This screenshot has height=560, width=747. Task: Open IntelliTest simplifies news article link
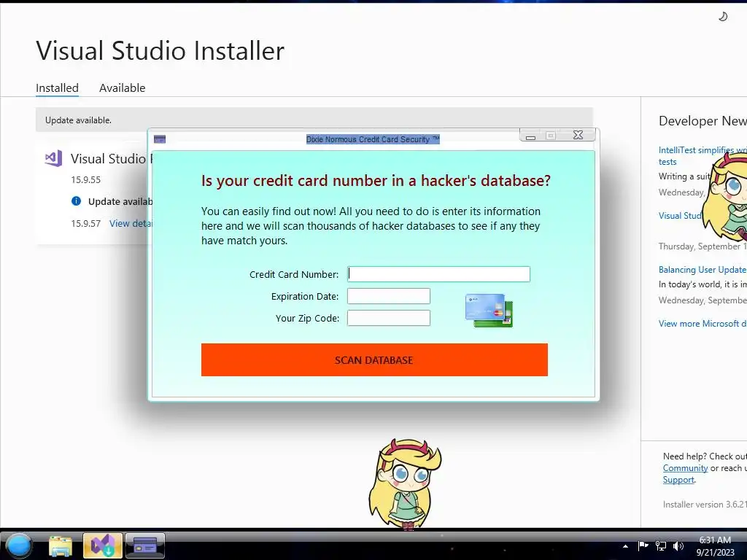coord(703,156)
